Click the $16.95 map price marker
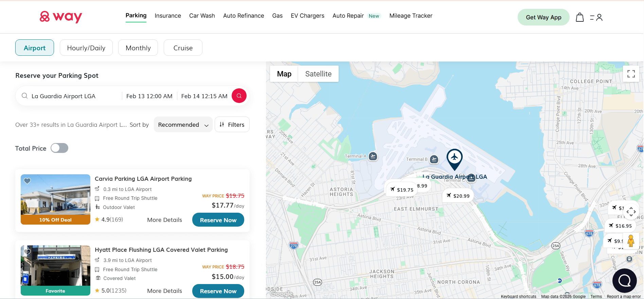This screenshot has width=644, height=299. tap(620, 226)
